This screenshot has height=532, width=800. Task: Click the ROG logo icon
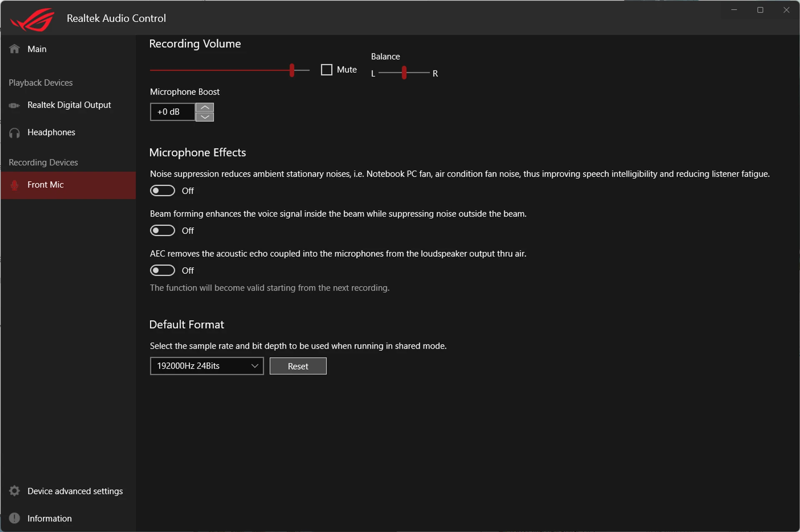(x=32, y=19)
